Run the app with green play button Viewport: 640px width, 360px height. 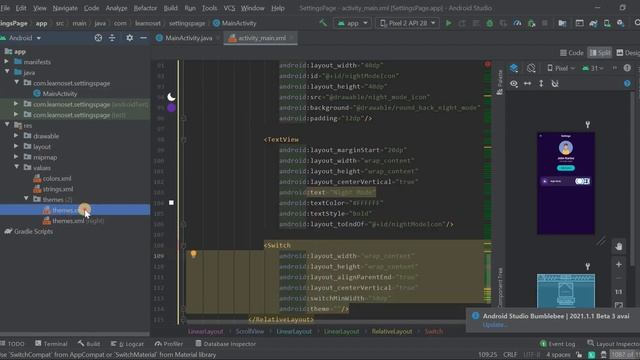(x=449, y=23)
